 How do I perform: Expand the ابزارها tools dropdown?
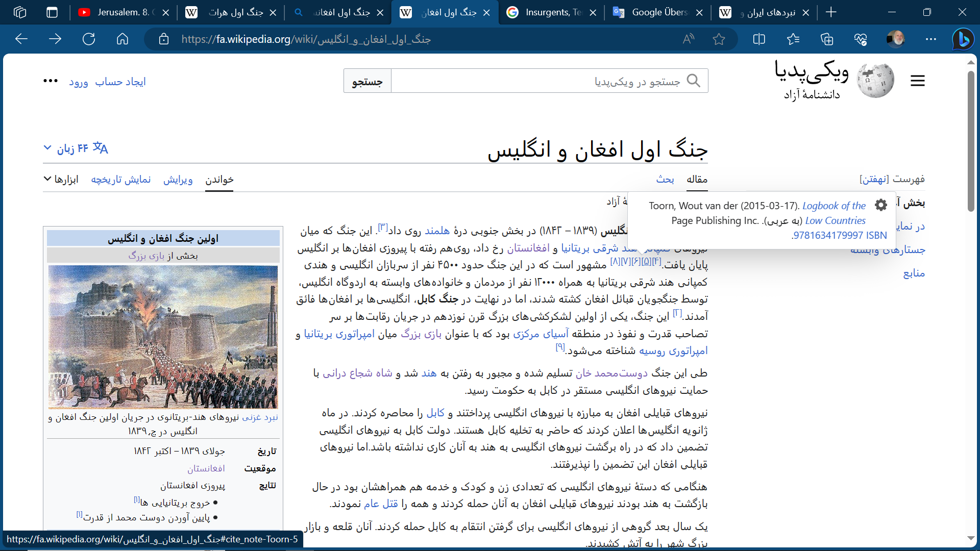pyautogui.click(x=61, y=179)
